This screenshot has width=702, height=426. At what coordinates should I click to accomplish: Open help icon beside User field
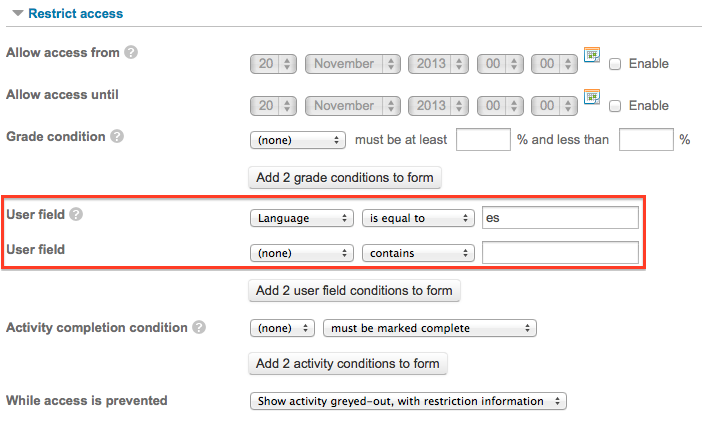pyautogui.click(x=76, y=214)
